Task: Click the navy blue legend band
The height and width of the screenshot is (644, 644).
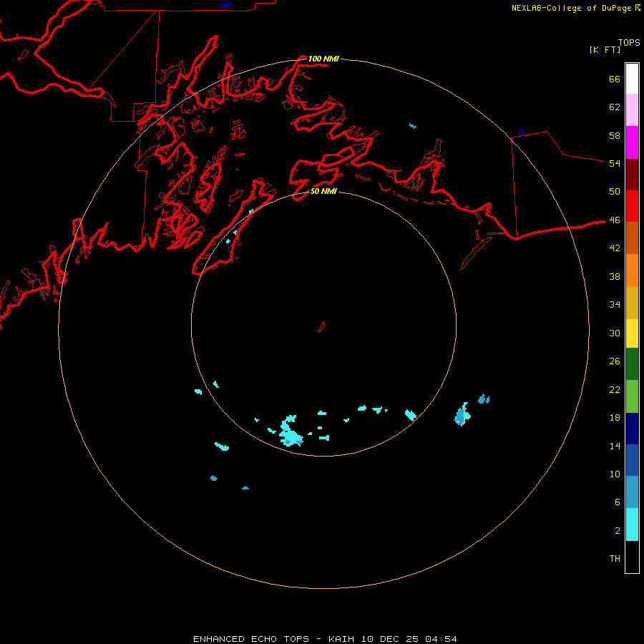Action: point(632,429)
